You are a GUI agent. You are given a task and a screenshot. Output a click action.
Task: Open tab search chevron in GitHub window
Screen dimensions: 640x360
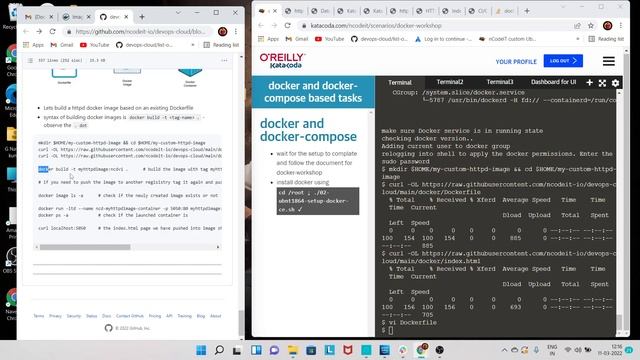point(178,13)
